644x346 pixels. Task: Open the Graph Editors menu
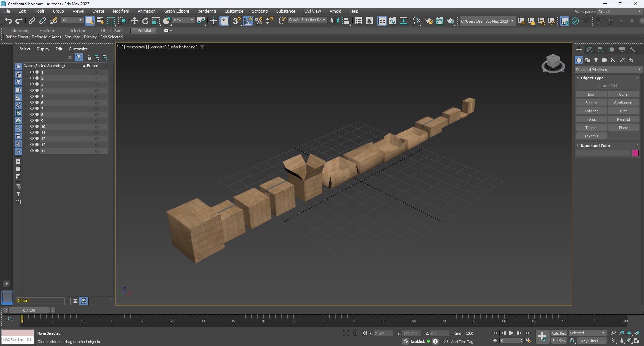pos(176,11)
